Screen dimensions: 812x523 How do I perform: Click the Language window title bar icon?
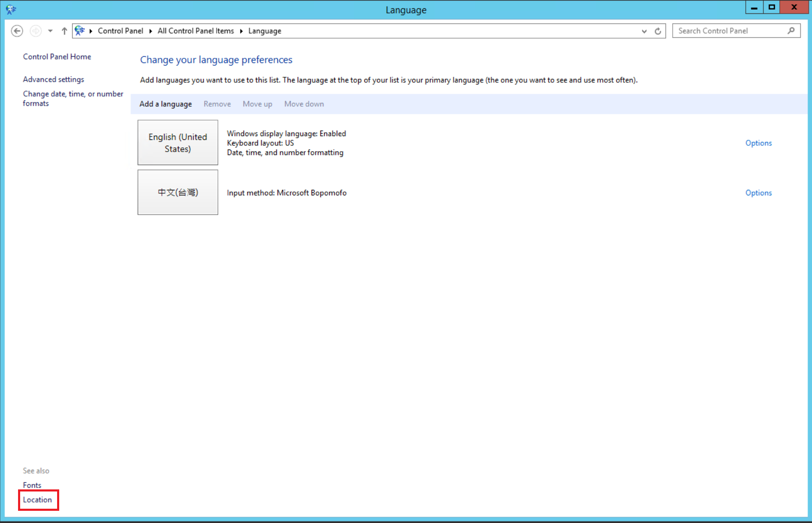[x=11, y=9]
